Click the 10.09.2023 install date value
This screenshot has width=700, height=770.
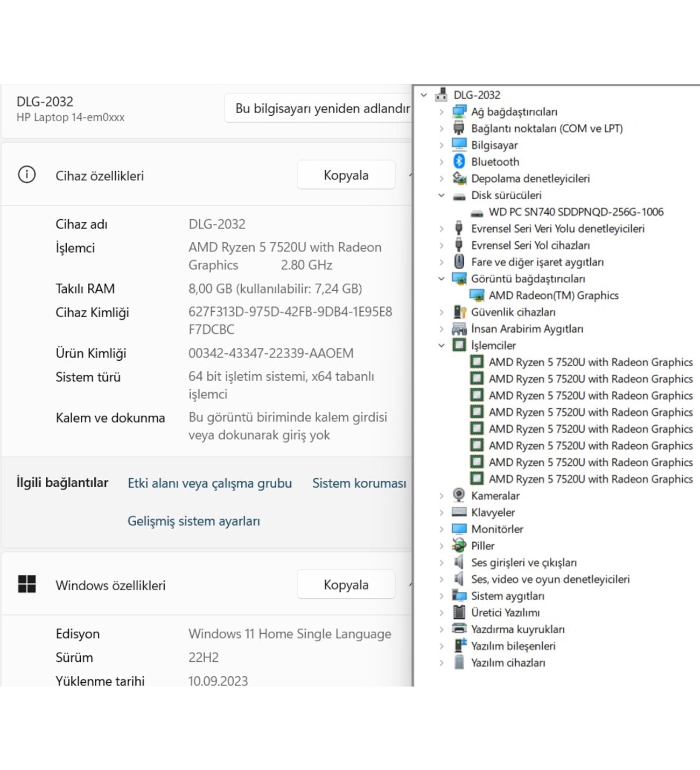tap(218, 681)
